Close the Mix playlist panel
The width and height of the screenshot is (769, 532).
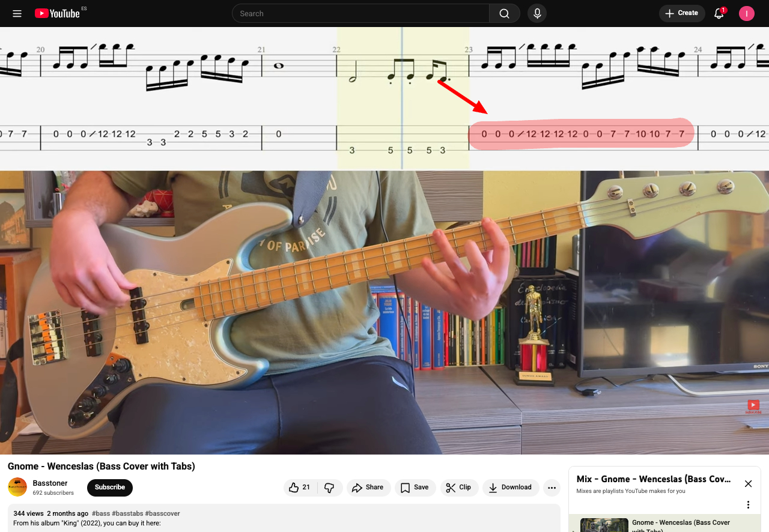tap(748, 483)
